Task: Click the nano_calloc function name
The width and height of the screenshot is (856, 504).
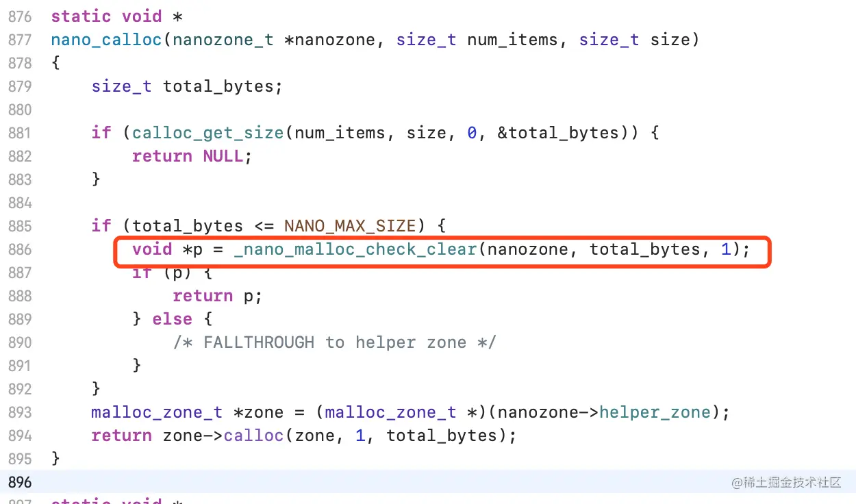Action: click(x=106, y=40)
